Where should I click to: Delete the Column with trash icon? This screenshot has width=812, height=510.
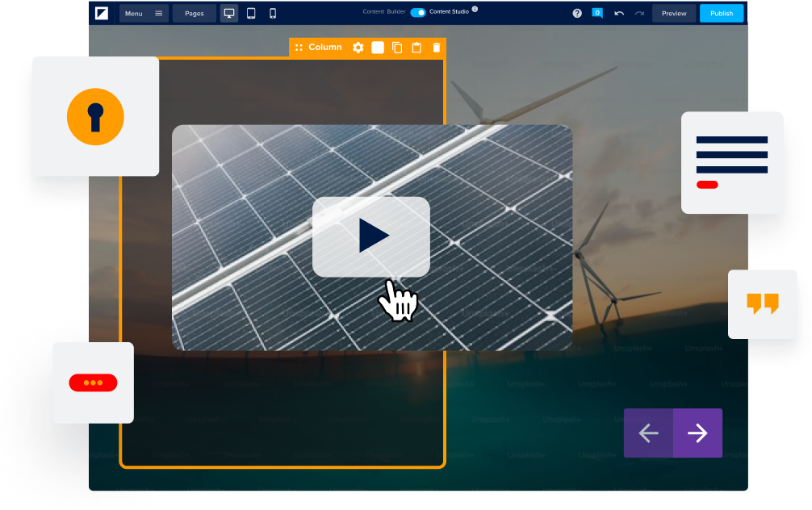click(x=437, y=48)
